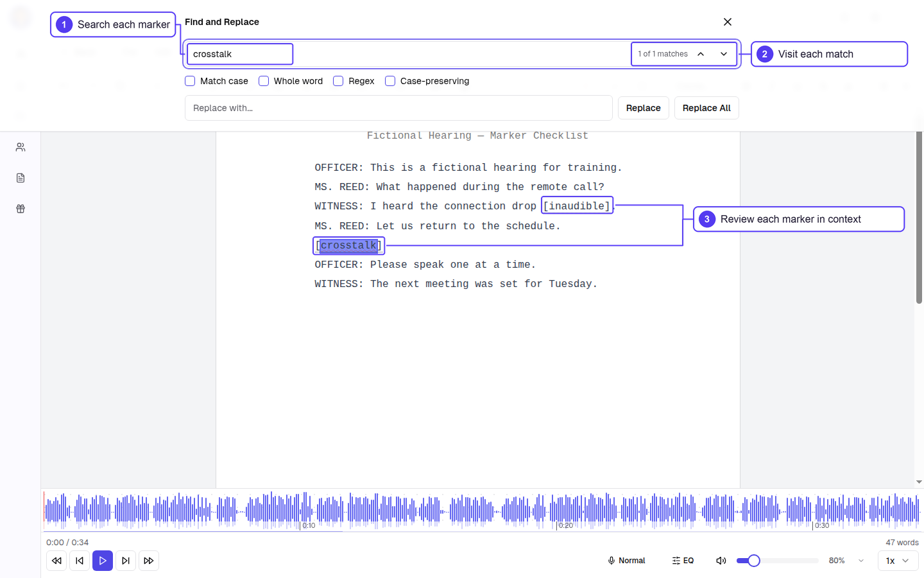Click the Replace with input field
Image resolution: width=924 pixels, height=578 pixels.
(x=398, y=108)
